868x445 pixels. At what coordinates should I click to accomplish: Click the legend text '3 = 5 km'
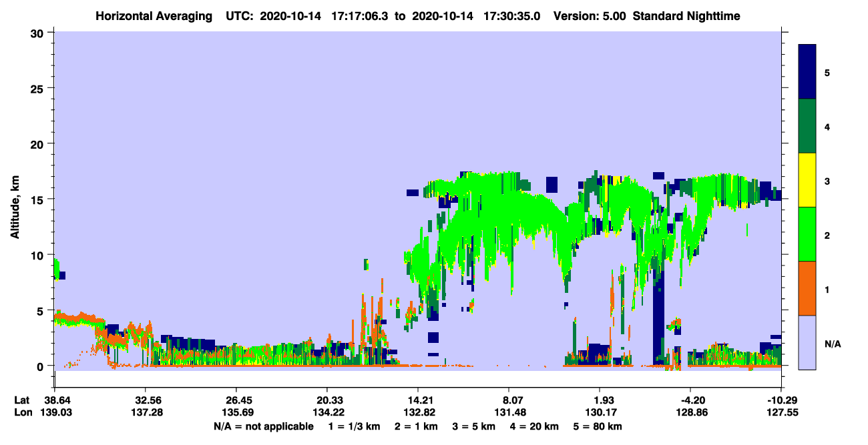click(473, 426)
